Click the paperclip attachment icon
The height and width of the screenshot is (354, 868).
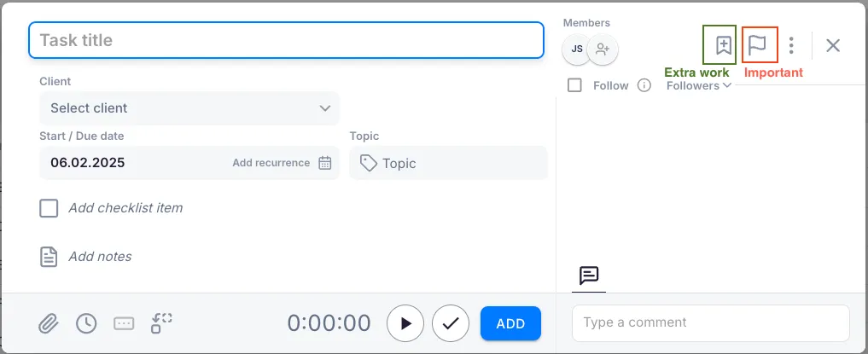tap(49, 323)
